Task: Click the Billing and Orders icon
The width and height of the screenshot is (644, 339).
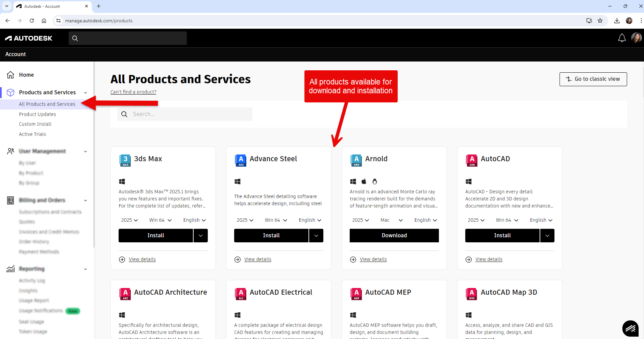Action: (10, 200)
